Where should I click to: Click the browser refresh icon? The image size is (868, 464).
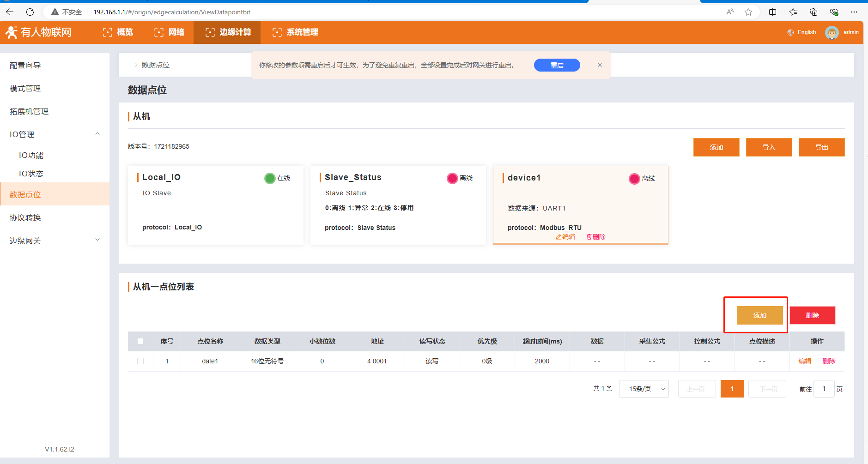tap(30, 12)
